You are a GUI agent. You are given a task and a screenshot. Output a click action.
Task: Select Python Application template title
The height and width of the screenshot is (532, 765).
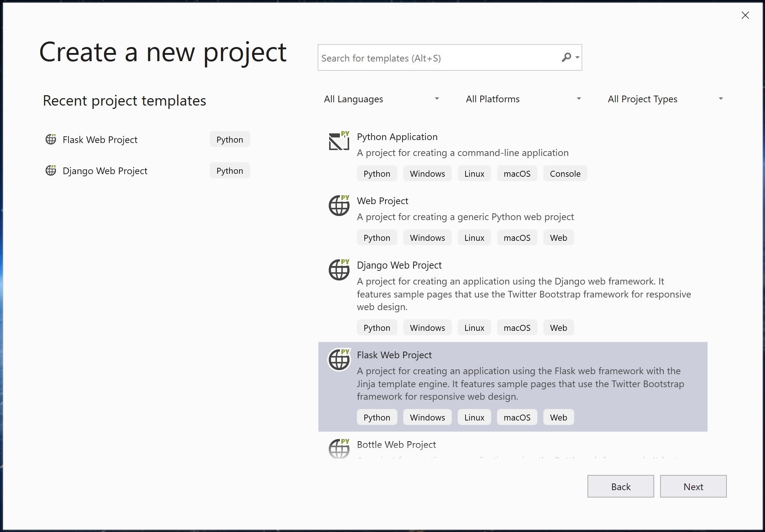click(397, 137)
